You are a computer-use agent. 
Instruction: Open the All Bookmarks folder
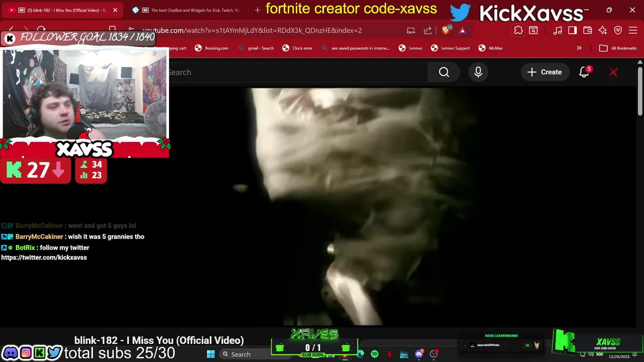coord(618,48)
